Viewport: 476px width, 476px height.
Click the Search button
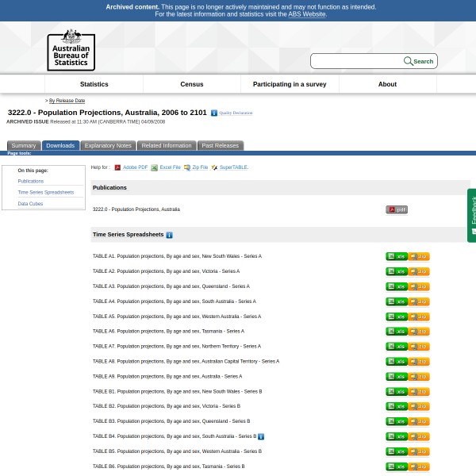419,61
